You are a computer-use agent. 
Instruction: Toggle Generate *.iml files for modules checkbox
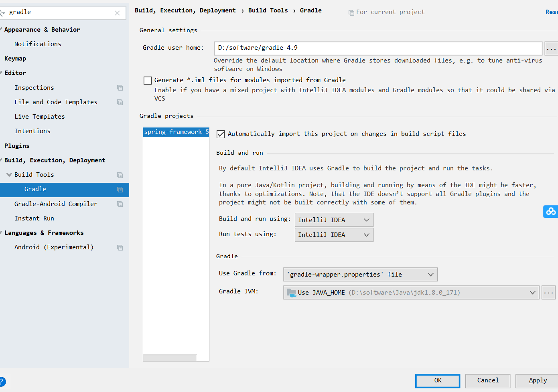(148, 81)
